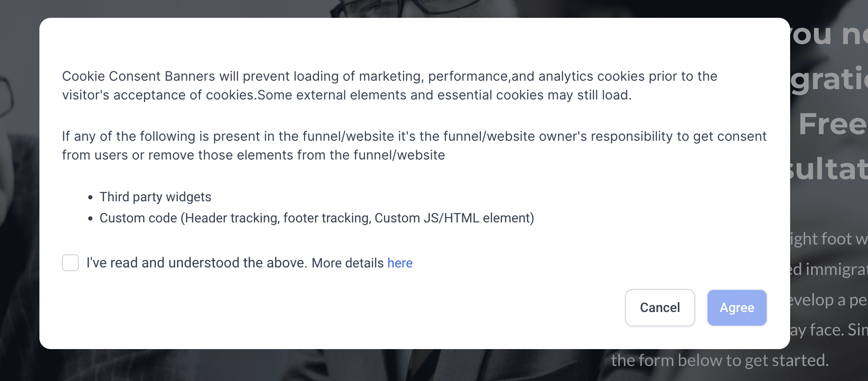Click the 'Cookie Consent Banners will prevent' paragraph
Screen dimensions: 868x381
389,85
